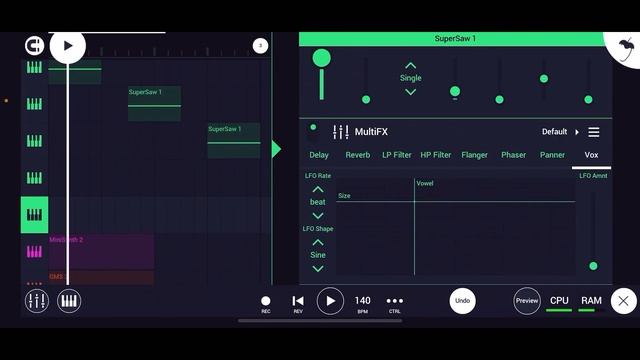Select the first keyboard track icon
The height and width of the screenshot is (360, 640).
tap(34, 67)
